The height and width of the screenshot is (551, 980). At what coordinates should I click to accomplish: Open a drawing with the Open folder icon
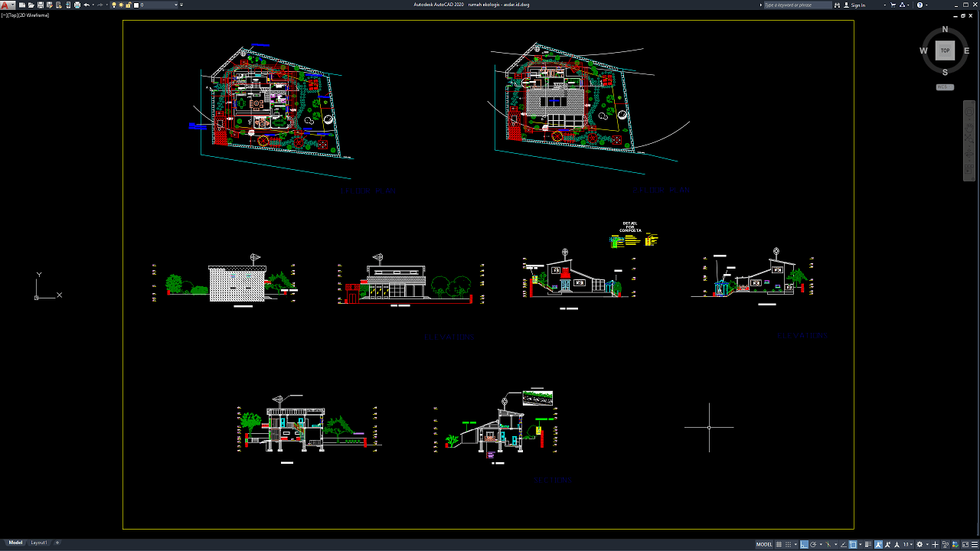click(x=31, y=5)
